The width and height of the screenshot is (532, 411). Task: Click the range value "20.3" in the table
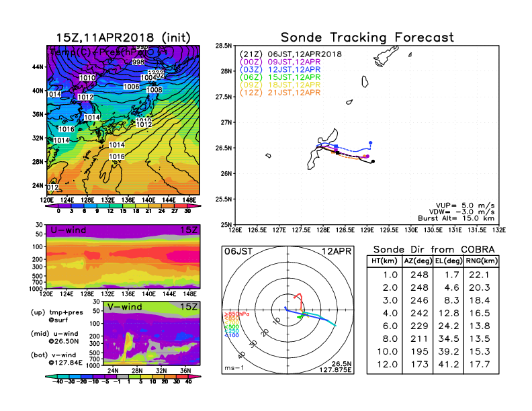click(x=479, y=287)
